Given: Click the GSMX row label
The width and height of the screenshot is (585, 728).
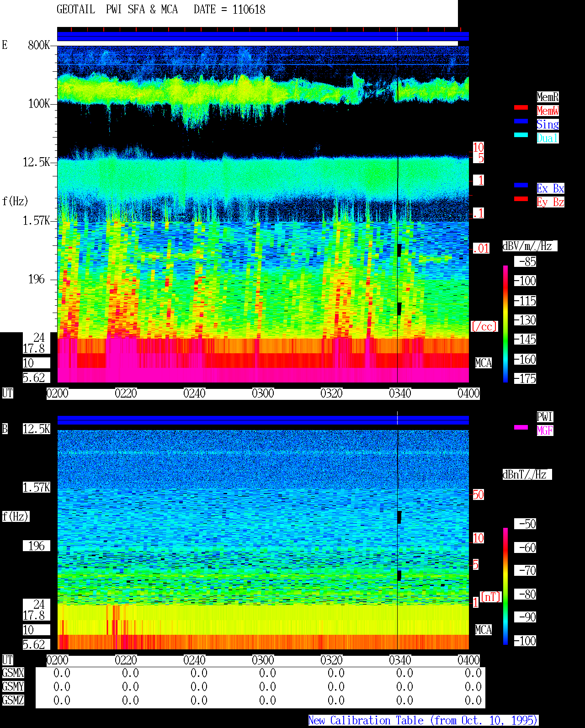Looking at the screenshot, I should (13, 673).
